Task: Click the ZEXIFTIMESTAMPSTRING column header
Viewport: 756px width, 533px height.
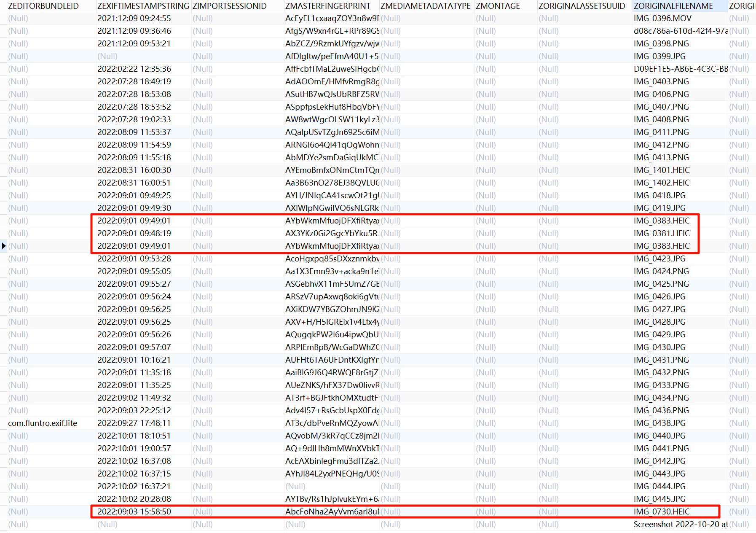Action: coord(143,6)
